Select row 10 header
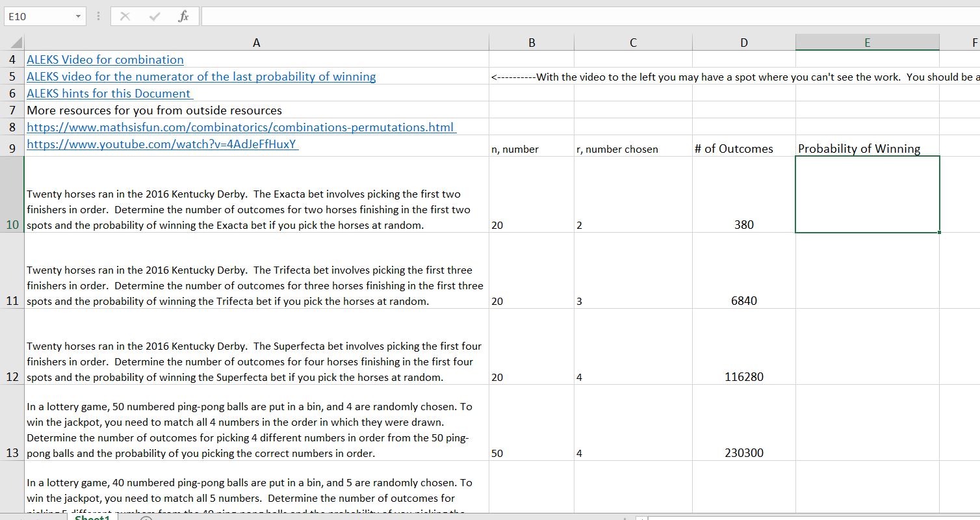Image resolution: width=980 pixels, height=520 pixels. [x=12, y=194]
